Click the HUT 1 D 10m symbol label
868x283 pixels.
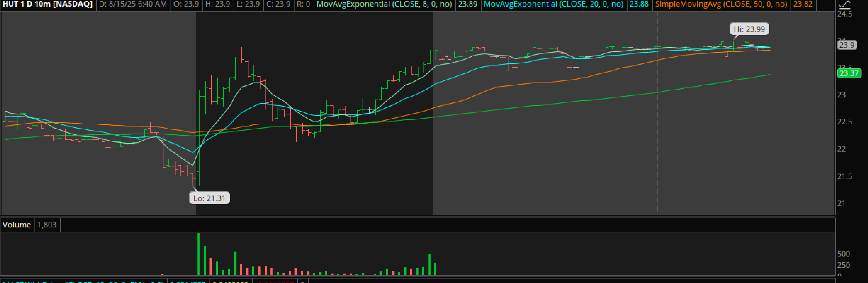point(47,4)
